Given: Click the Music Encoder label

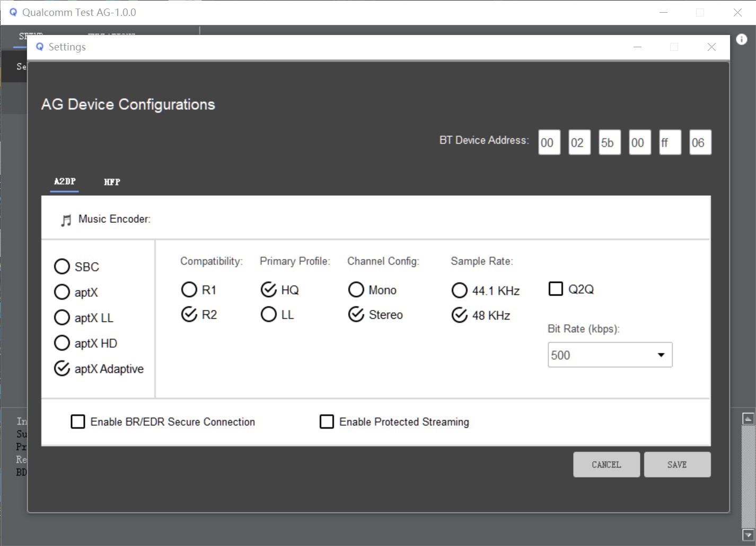Looking at the screenshot, I should coord(115,219).
